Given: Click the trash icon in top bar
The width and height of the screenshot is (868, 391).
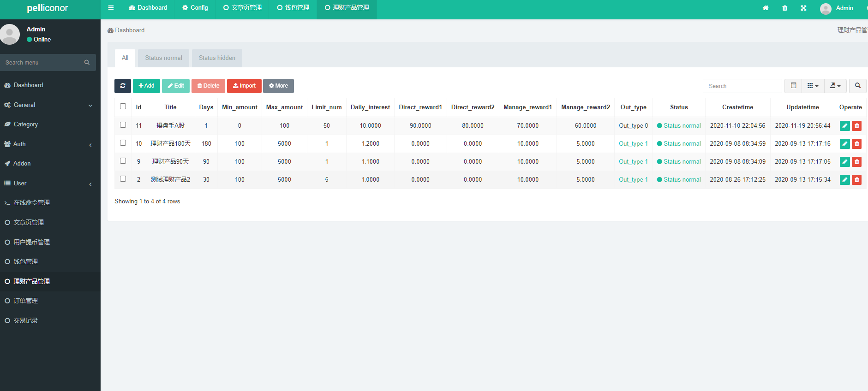Looking at the screenshot, I should (784, 8).
